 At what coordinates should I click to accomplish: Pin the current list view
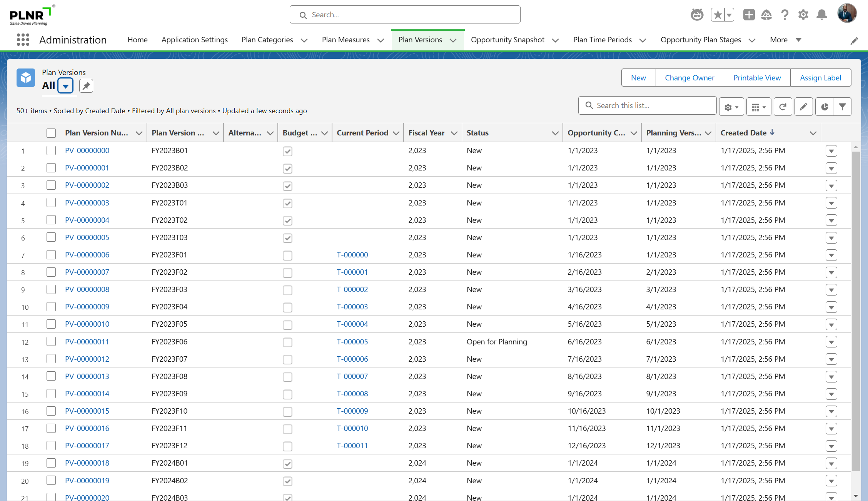tap(86, 86)
